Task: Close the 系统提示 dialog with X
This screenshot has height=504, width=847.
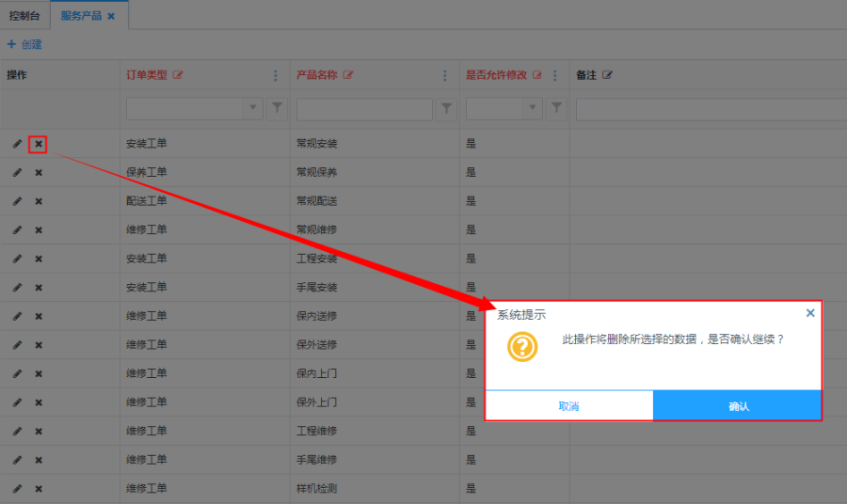Action: click(810, 313)
